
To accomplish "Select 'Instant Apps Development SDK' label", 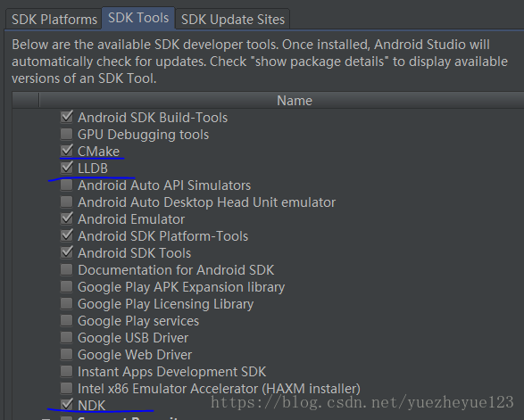I will point(172,372).
